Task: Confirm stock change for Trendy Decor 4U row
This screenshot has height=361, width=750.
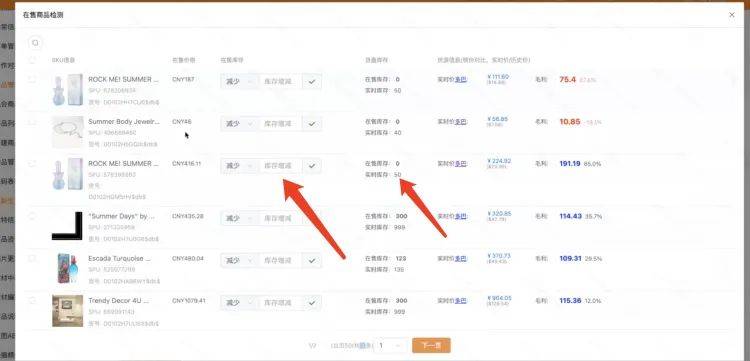Action: 312,303
